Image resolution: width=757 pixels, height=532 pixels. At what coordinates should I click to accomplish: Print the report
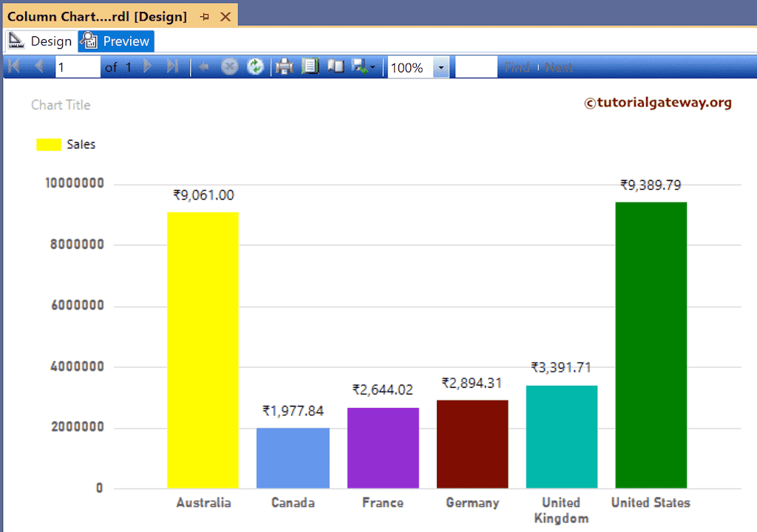285,66
